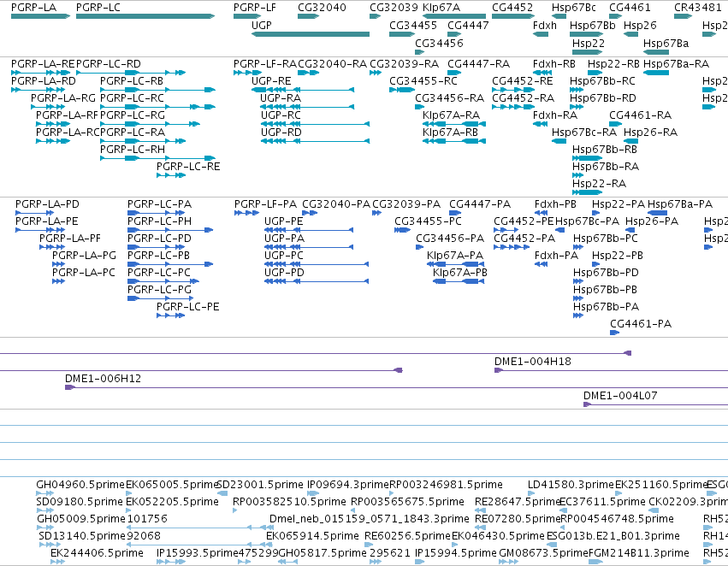Image resolution: width=728 pixels, height=566 pixels.
Task: Click the Klp67A gene label
Action: click(441, 8)
